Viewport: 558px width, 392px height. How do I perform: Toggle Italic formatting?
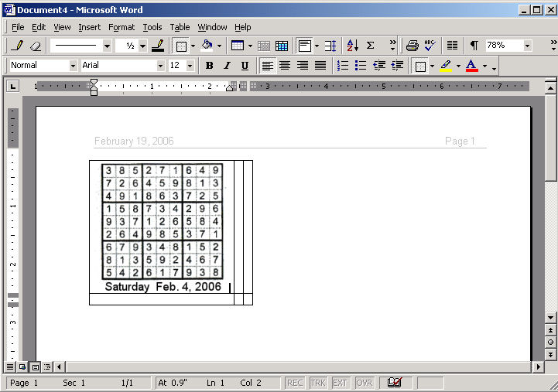click(227, 66)
